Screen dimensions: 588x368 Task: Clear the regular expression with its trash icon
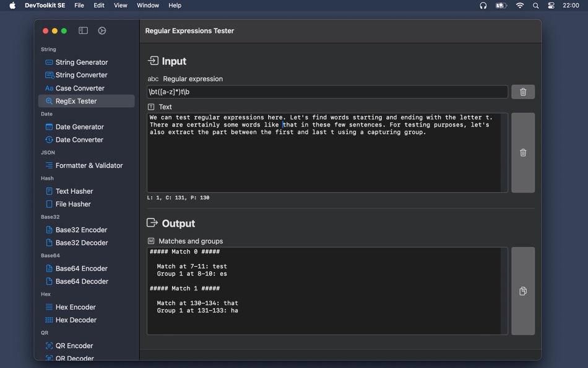pos(523,92)
